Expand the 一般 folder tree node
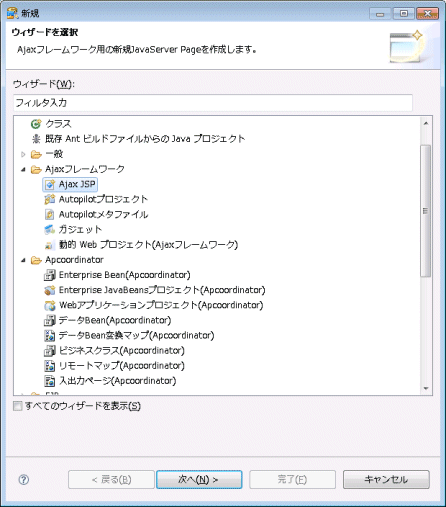Screen dimensions: 446x507 pos(23,154)
